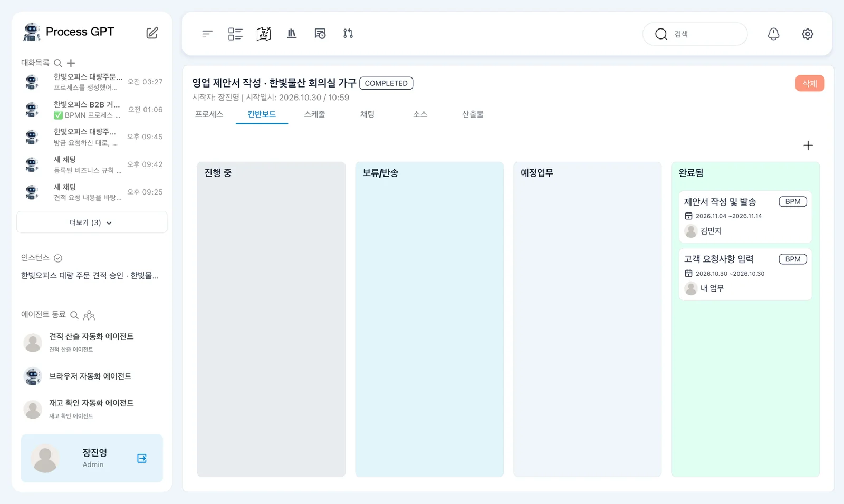Open the 산출물 tab

click(473, 114)
